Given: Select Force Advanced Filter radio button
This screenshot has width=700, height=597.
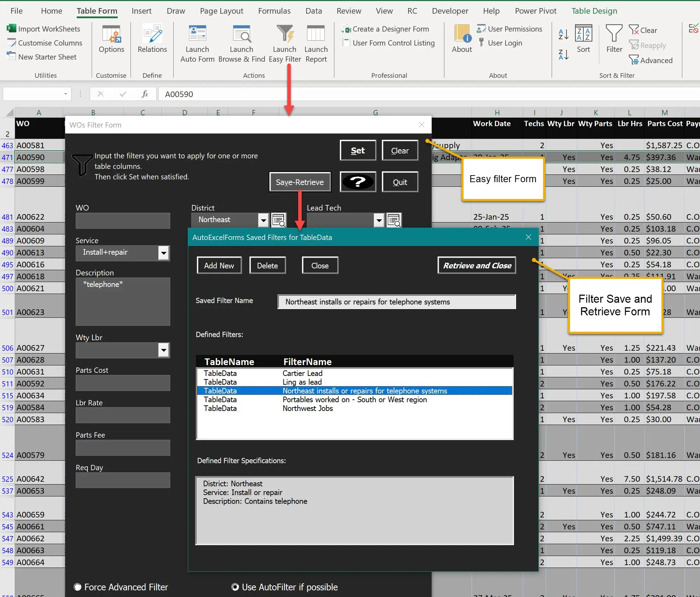Looking at the screenshot, I should click(x=78, y=587).
